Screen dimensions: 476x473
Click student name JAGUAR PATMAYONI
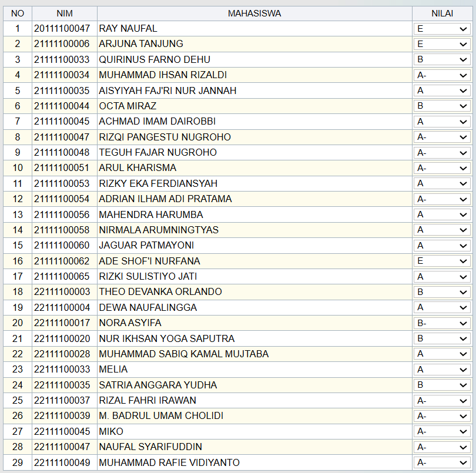click(x=146, y=245)
